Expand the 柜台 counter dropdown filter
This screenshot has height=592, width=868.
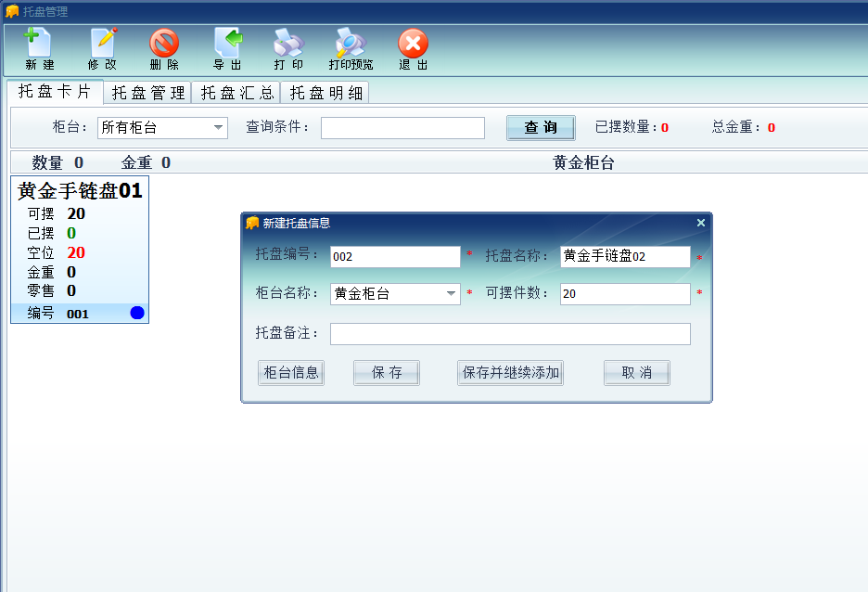tap(219, 127)
